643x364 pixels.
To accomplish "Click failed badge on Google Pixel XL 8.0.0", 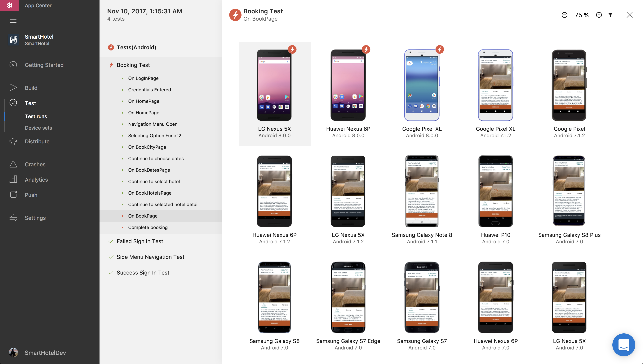I will pyautogui.click(x=440, y=50).
